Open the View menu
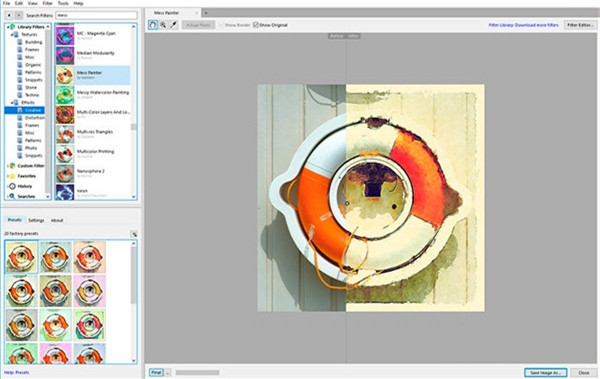 (33, 3)
